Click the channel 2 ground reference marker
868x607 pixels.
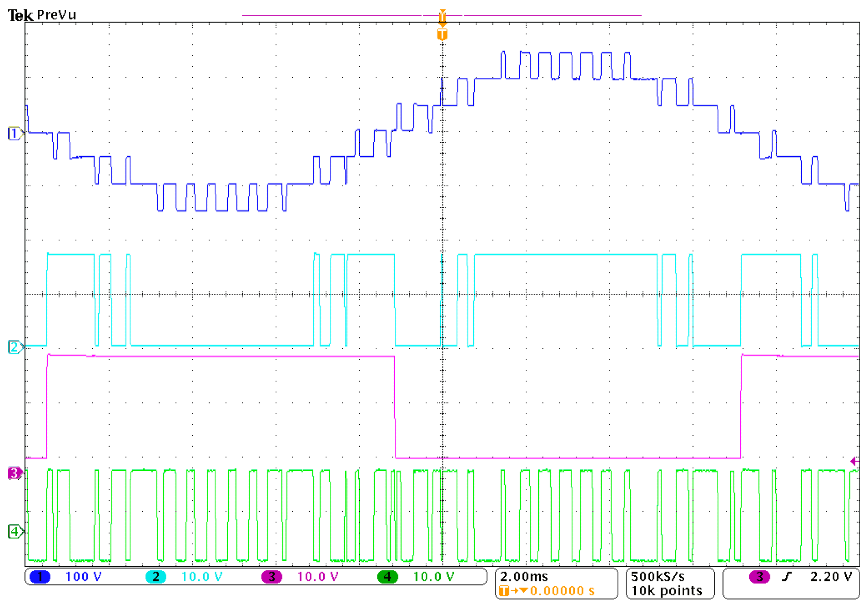pos(15,347)
